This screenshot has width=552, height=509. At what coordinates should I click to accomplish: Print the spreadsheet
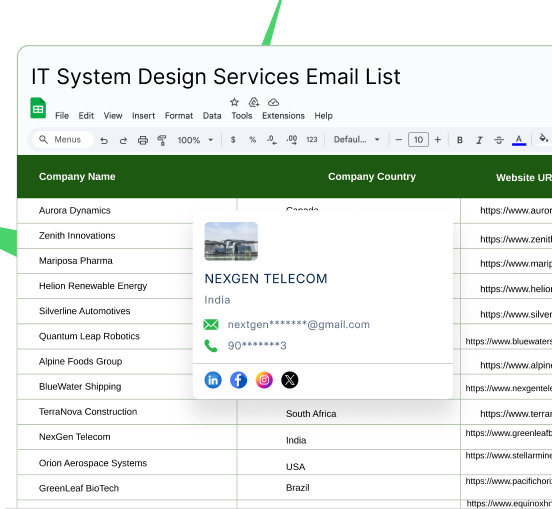143,140
